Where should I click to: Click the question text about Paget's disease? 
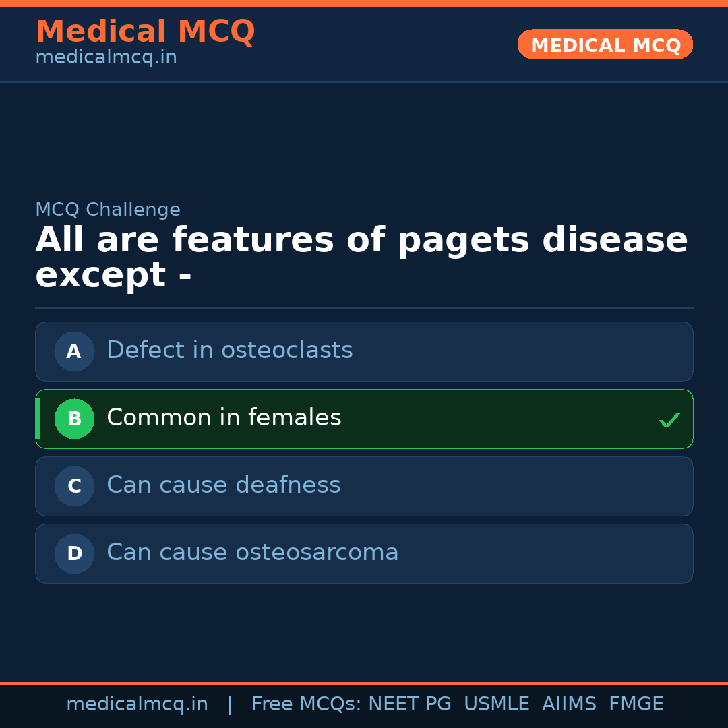click(x=361, y=257)
